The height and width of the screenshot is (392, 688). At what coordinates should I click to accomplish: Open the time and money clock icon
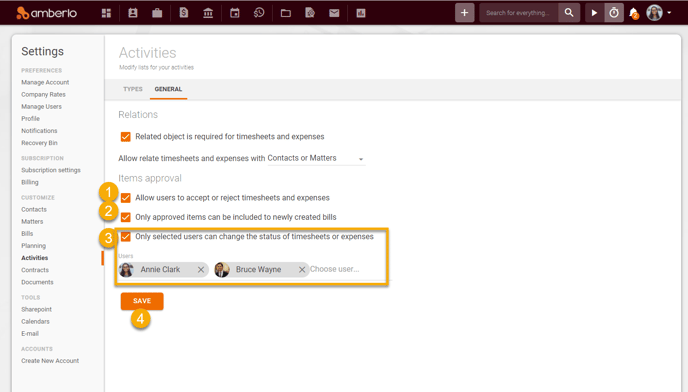(x=259, y=13)
